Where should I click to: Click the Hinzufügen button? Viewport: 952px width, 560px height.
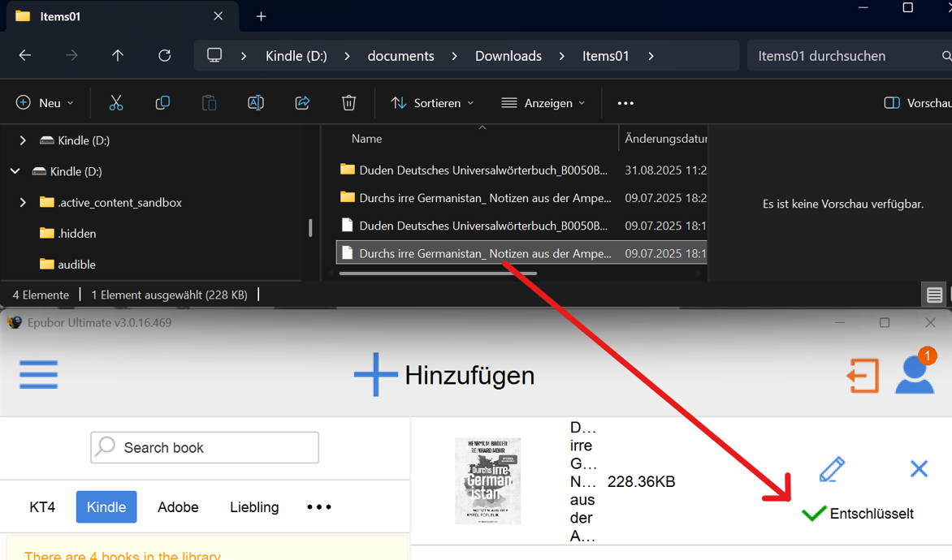(x=444, y=374)
